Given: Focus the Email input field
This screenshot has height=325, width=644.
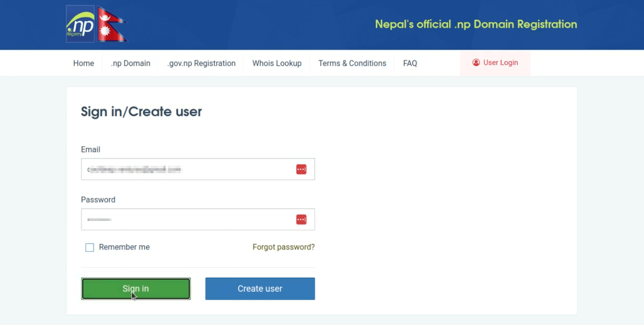Looking at the screenshot, I should [x=198, y=169].
